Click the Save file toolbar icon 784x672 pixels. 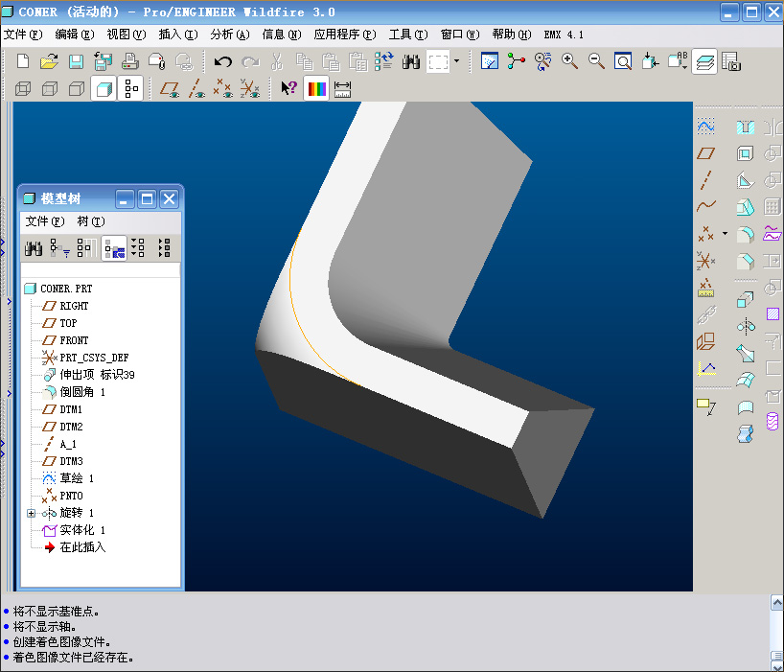(76, 62)
